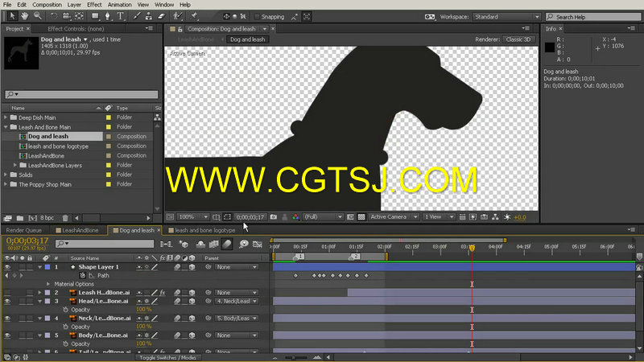This screenshot has width=644, height=362.
Task: Hide the Neck/Le...dBone.ai layer
Action: pyautogui.click(x=7, y=318)
